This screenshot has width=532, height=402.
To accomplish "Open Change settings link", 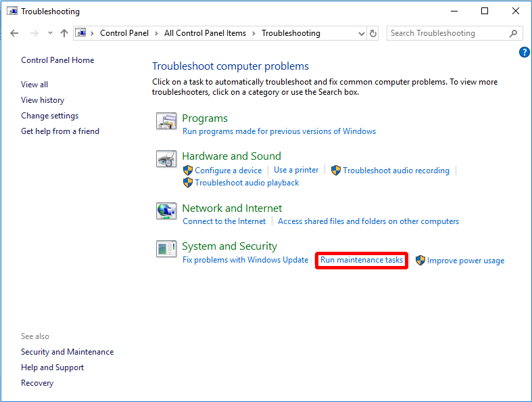I will pos(49,116).
